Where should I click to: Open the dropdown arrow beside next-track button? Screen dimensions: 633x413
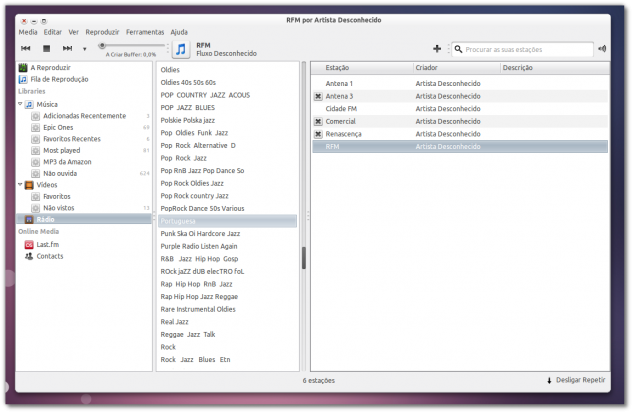tap(84, 49)
